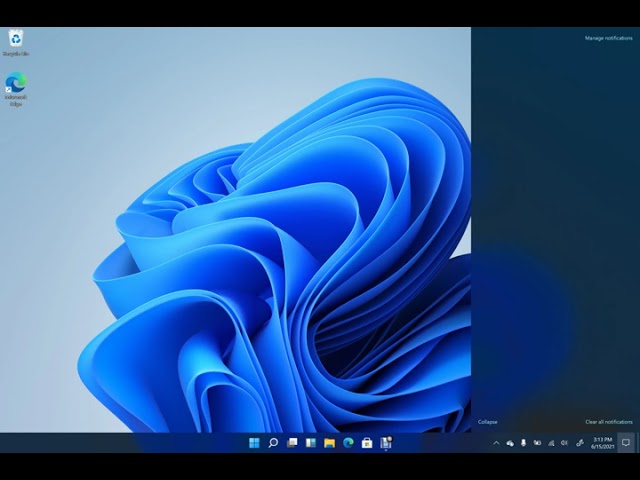Screen dimensions: 640x480
Task: Click Collapse in the notification panel
Action: 488,422
